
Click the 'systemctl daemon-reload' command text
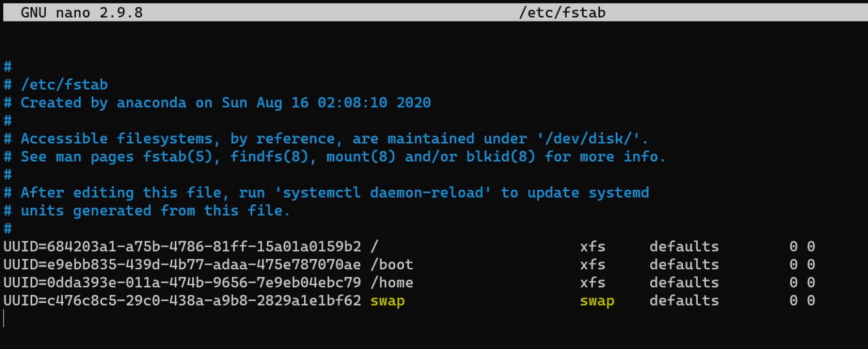[x=379, y=193]
